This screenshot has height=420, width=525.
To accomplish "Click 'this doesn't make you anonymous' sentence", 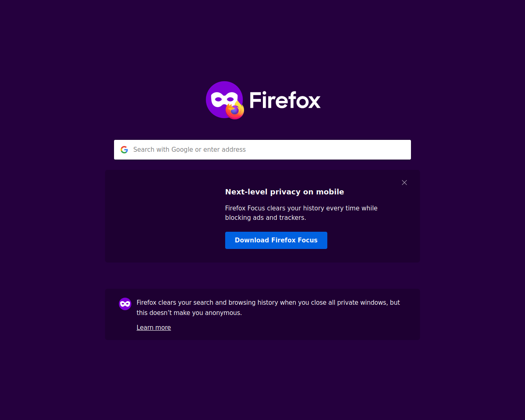I will coord(189,313).
